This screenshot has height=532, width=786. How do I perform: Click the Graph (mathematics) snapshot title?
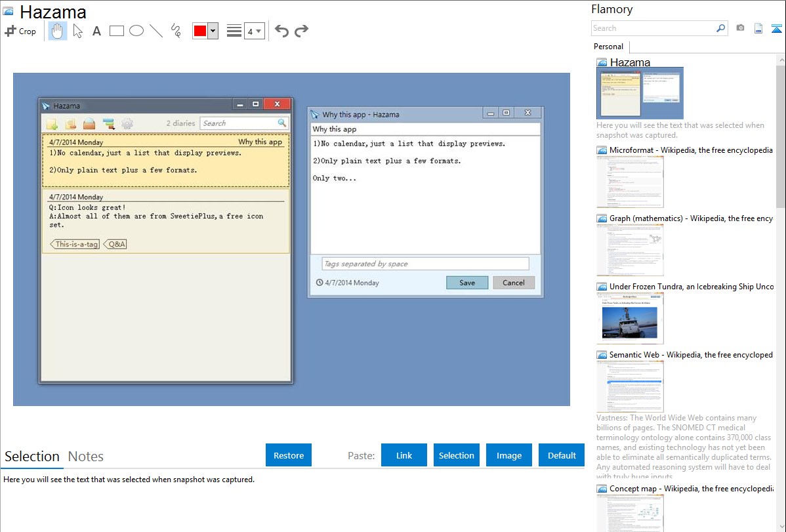[691, 218]
